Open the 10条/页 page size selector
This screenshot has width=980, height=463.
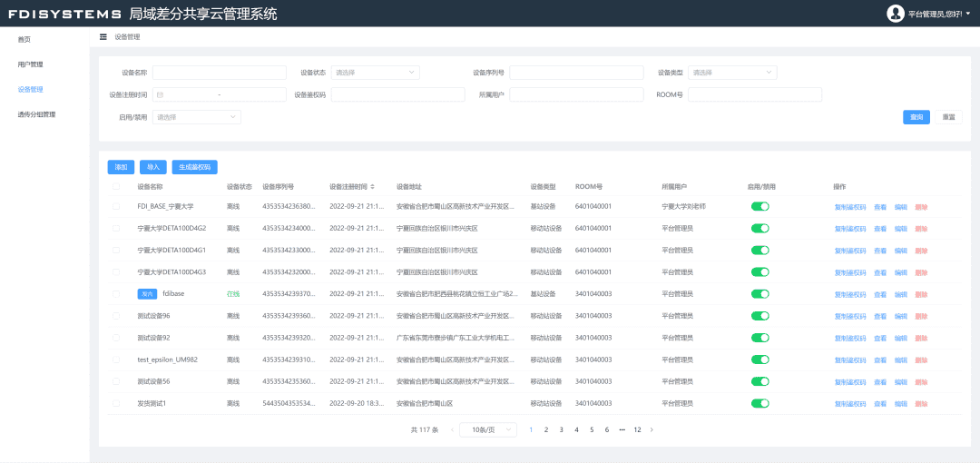click(487, 429)
